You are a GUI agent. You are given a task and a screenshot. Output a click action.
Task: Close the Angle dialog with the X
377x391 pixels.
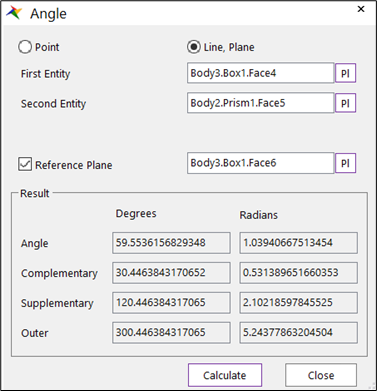[x=361, y=9]
